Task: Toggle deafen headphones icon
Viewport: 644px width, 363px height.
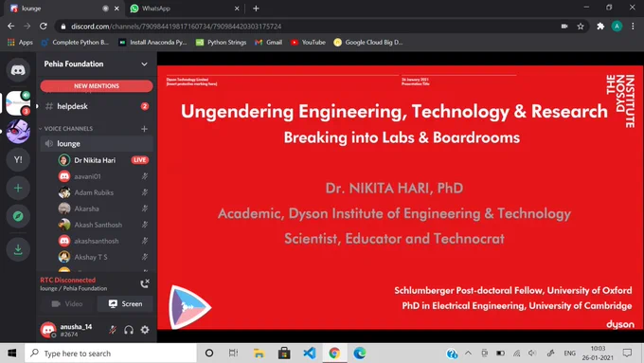Action: 129,330
